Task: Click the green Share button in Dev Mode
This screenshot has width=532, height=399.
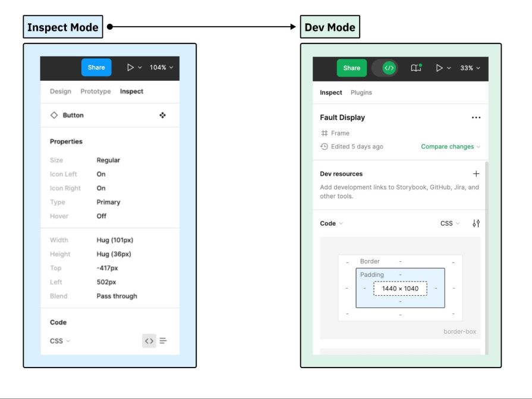Action: tap(351, 68)
